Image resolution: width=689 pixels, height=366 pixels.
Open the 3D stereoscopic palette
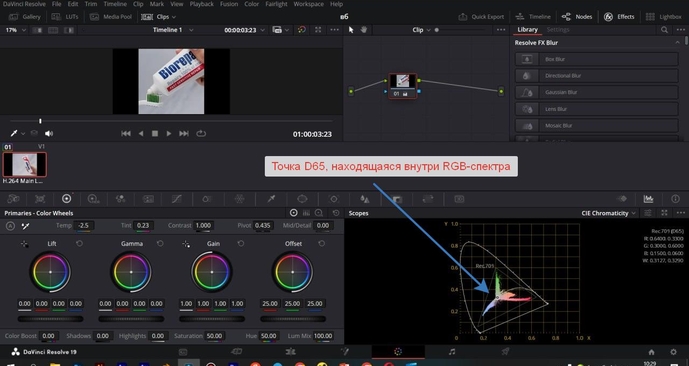point(459,199)
